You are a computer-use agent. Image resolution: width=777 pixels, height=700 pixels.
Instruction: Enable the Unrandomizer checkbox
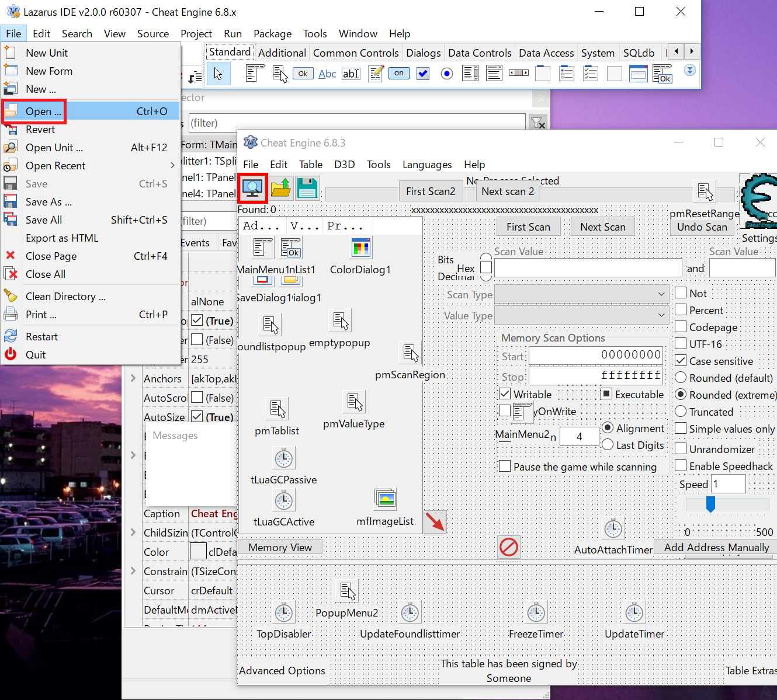pos(681,449)
